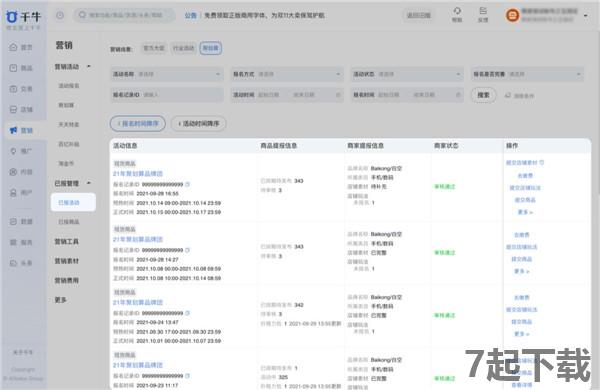The height and width of the screenshot is (390, 600).
Task: Go to the 首页 home icon in sidebar
Action: pos(13,47)
